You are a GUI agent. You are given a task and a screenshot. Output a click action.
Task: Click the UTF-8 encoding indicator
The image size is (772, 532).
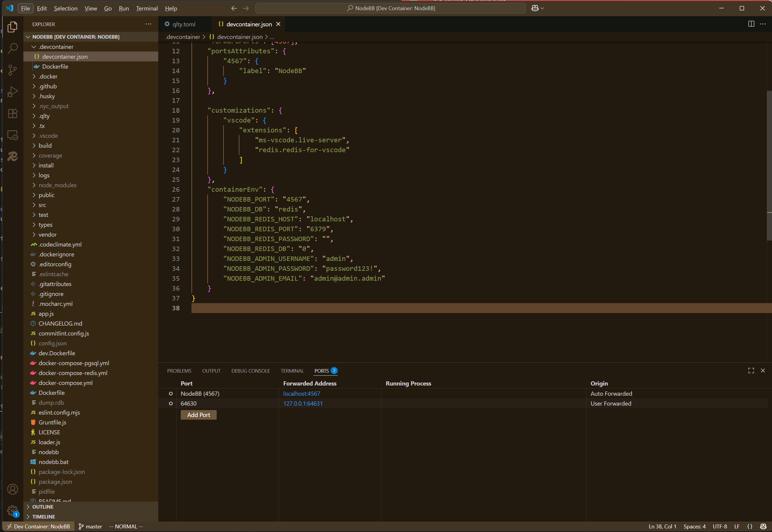(x=720, y=526)
